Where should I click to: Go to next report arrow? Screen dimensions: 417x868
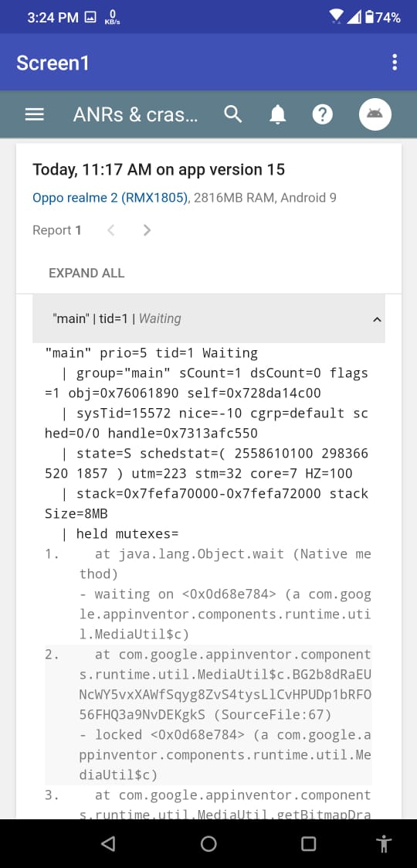click(x=147, y=230)
